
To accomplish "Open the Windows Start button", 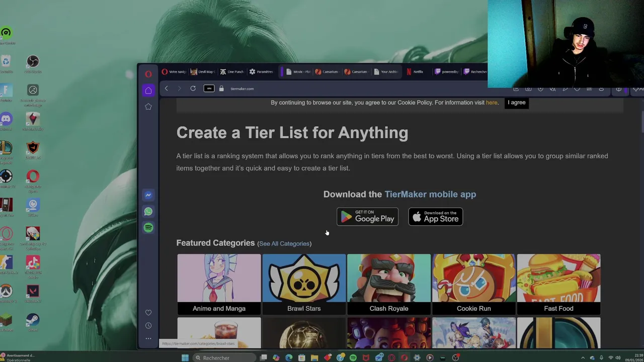I will click(x=185, y=358).
